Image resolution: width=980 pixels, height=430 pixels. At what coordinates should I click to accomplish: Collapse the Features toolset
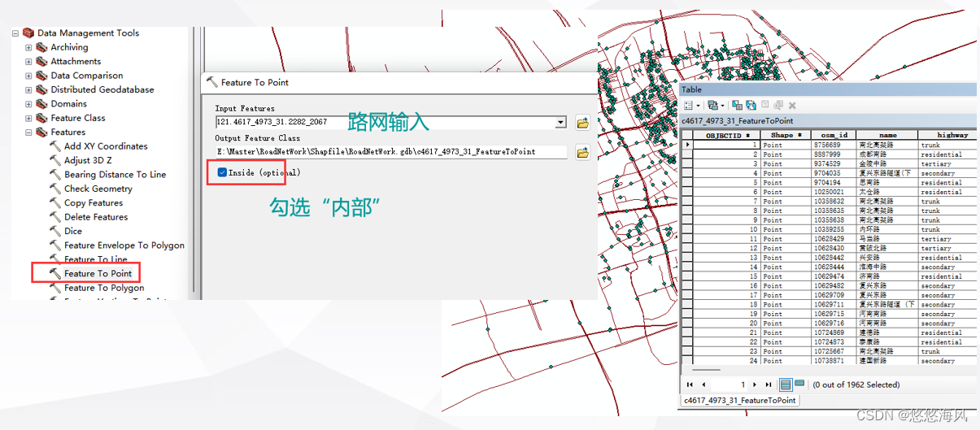click(x=28, y=132)
